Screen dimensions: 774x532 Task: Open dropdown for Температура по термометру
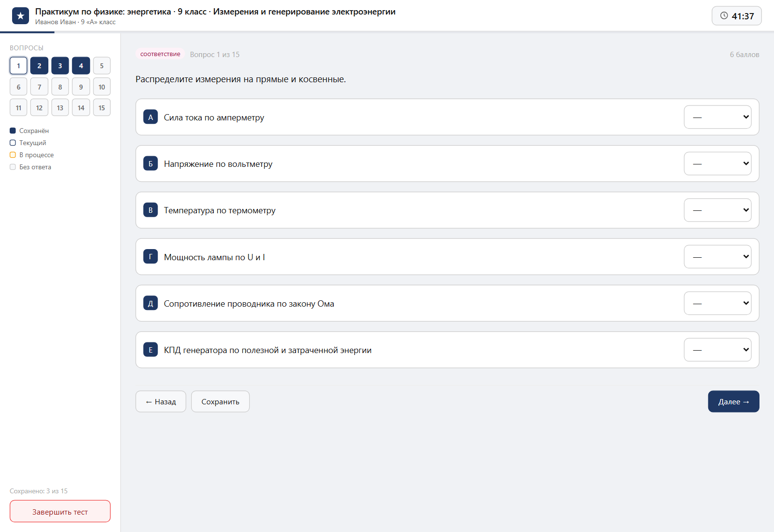click(717, 210)
